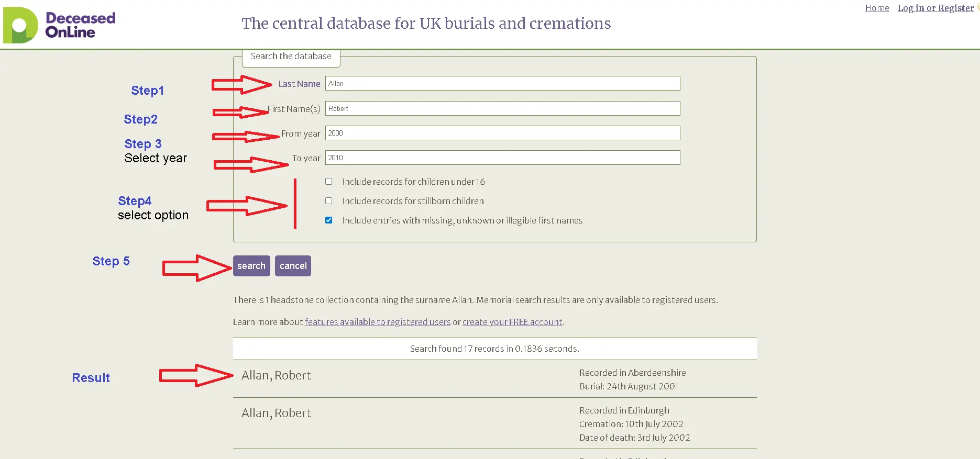
Task: Open the Home link
Action: click(877, 8)
